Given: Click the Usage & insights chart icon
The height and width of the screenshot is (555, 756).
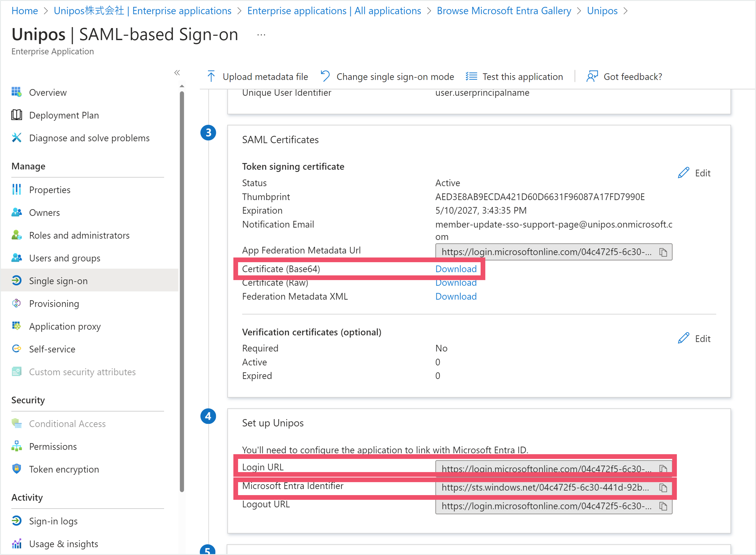Looking at the screenshot, I should pyautogui.click(x=17, y=544).
